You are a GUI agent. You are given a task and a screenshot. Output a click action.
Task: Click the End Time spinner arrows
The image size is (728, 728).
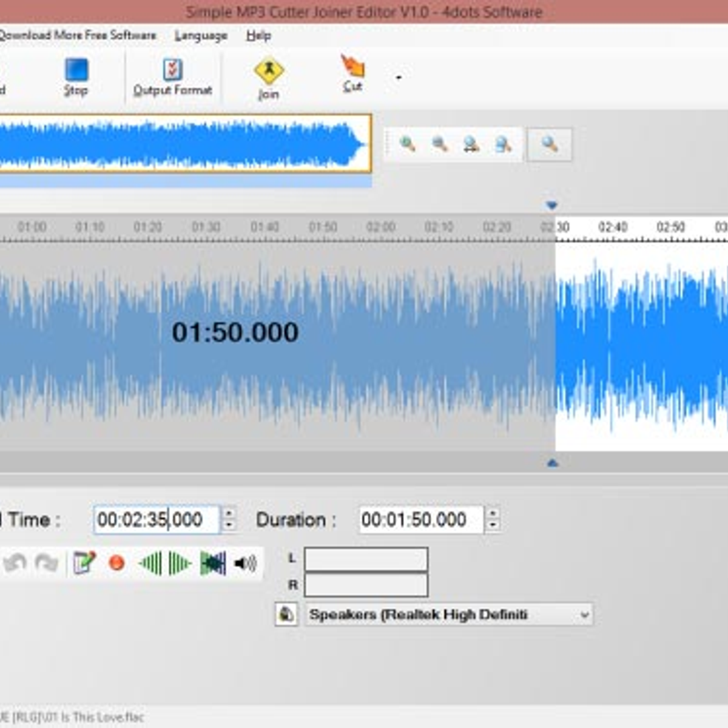229,519
